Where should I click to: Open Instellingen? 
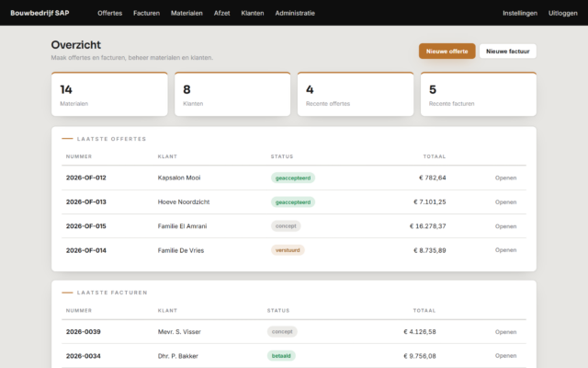(520, 13)
